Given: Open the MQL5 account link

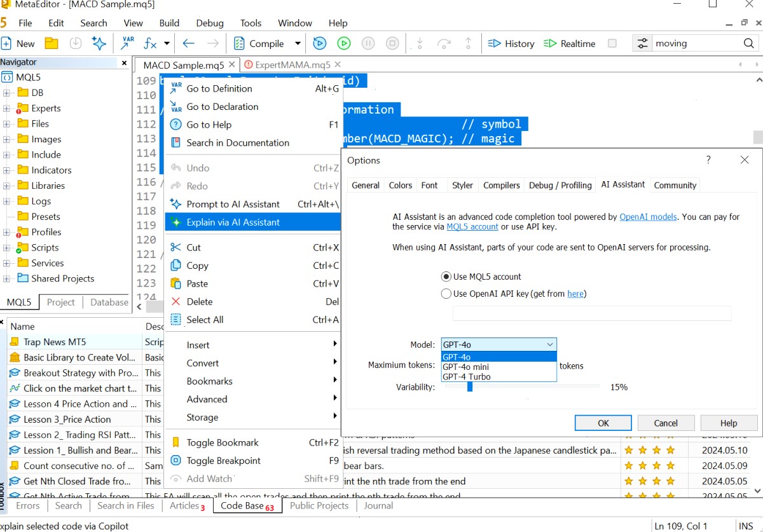Looking at the screenshot, I should pyautogui.click(x=472, y=227).
